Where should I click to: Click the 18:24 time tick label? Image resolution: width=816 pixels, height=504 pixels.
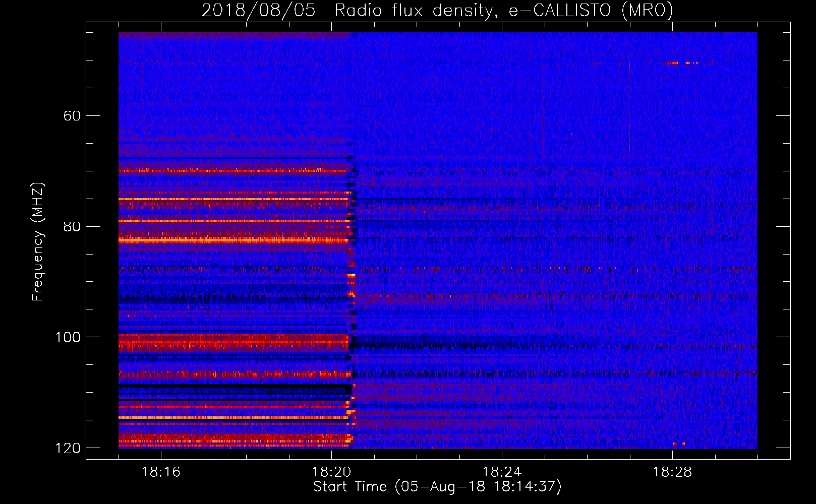(502, 472)
